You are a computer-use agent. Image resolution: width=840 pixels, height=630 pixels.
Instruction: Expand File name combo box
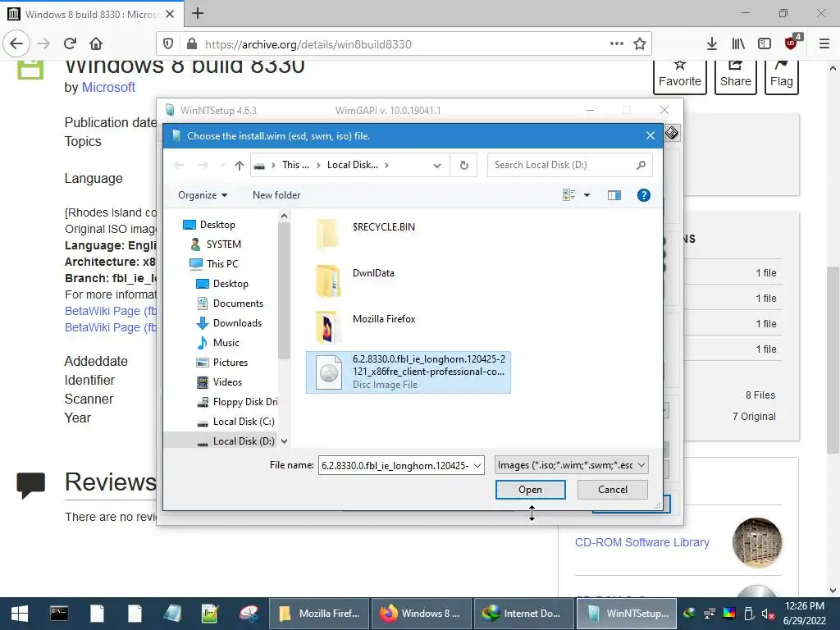(477, 466)
